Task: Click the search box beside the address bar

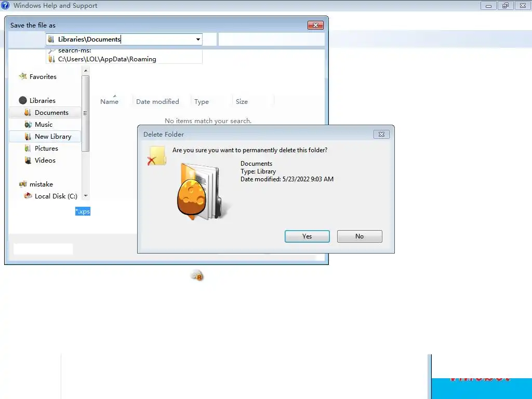Action: (x=271, y=39)
